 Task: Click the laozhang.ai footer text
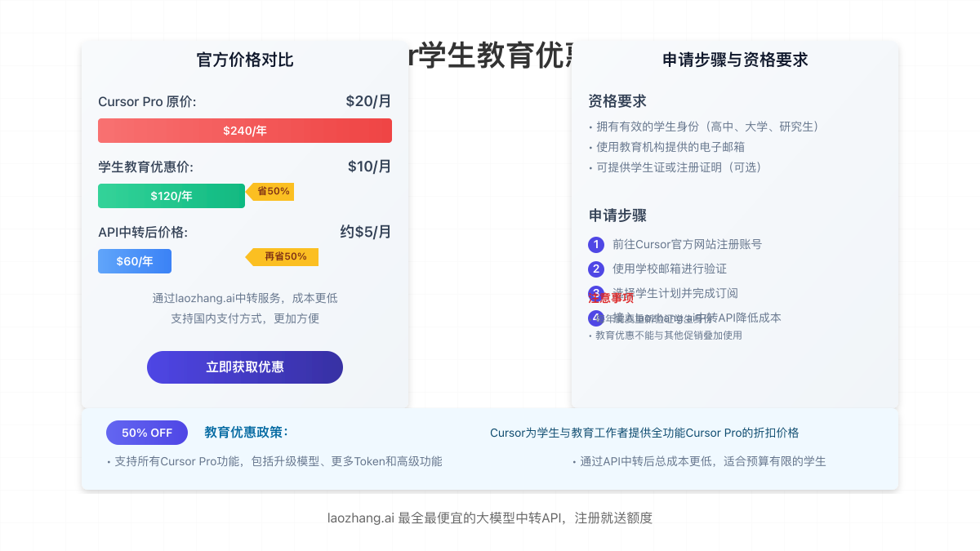coord(490,518)
